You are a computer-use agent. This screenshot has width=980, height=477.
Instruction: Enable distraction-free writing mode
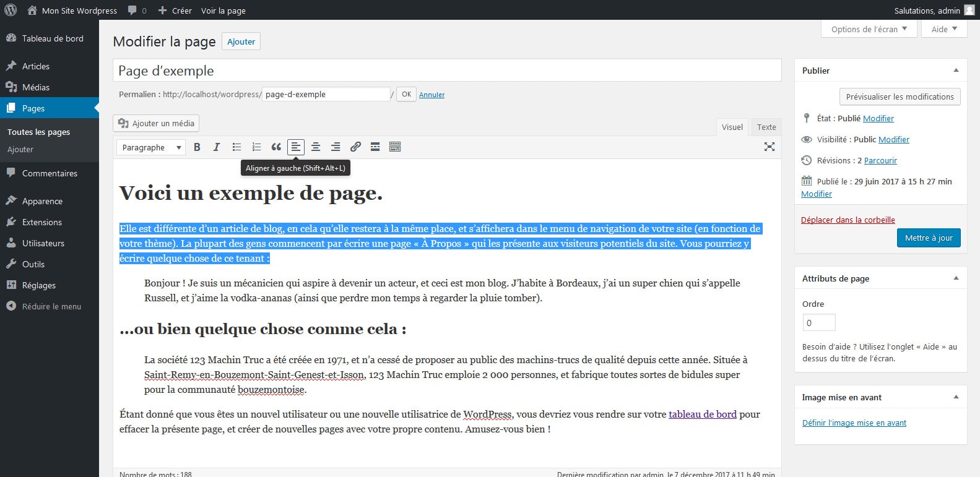point(770,147)
